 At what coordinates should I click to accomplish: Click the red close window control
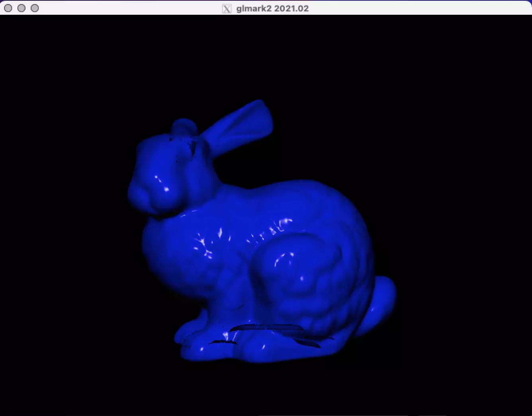(8, 8)
